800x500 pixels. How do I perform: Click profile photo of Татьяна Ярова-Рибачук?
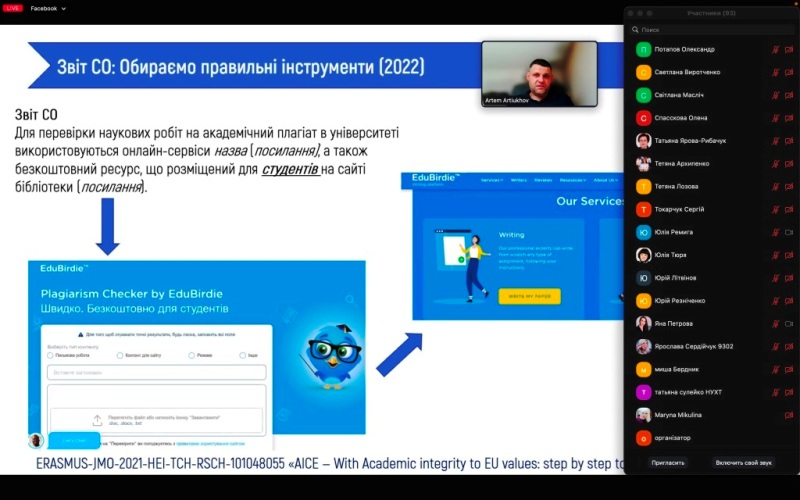(643, 141)
